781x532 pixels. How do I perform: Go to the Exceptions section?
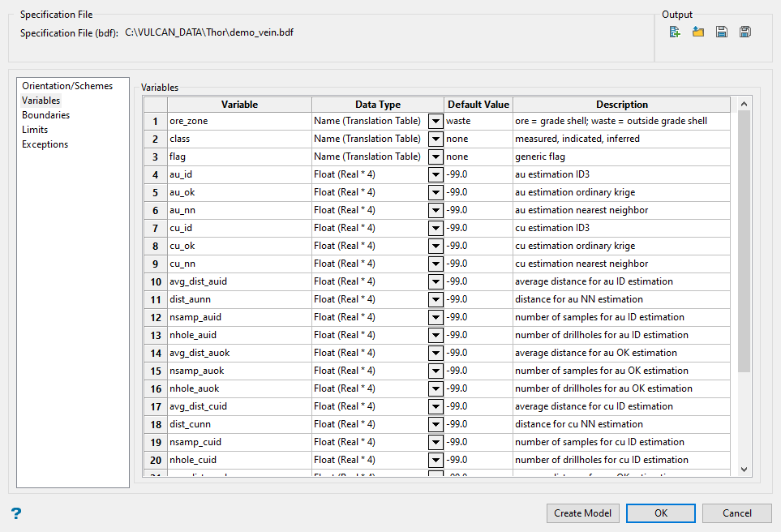[x=45, y=144]
